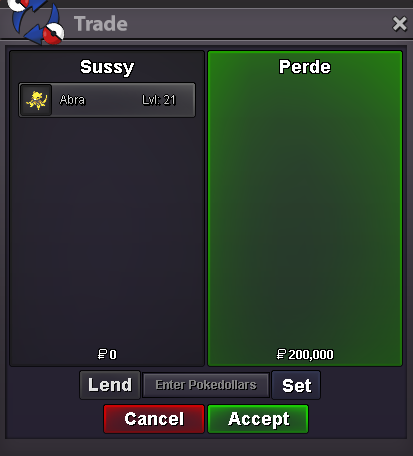Screen dimensions: 413x456
Task: Click Sussy's player name header
Action: click(x=107, y=67)
